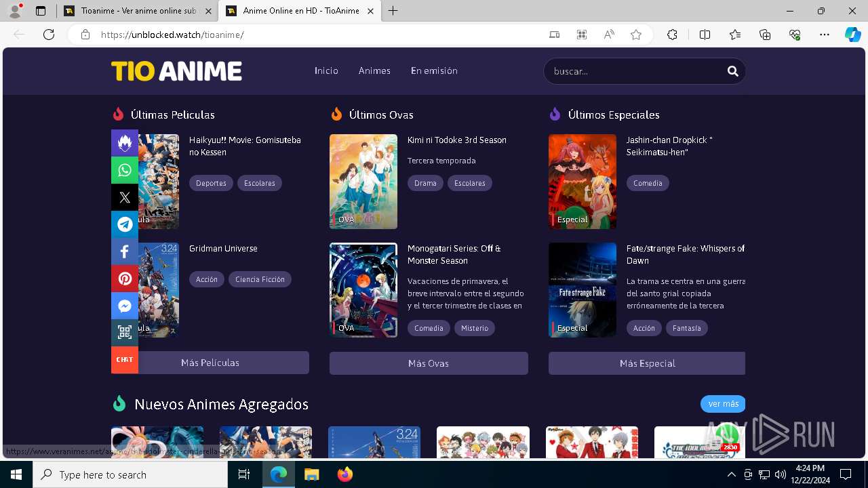The image size is (868, 488).
Task: Click Kimi ni Todoke OVA poster thumbnail
Action: [x=363, y=182]
